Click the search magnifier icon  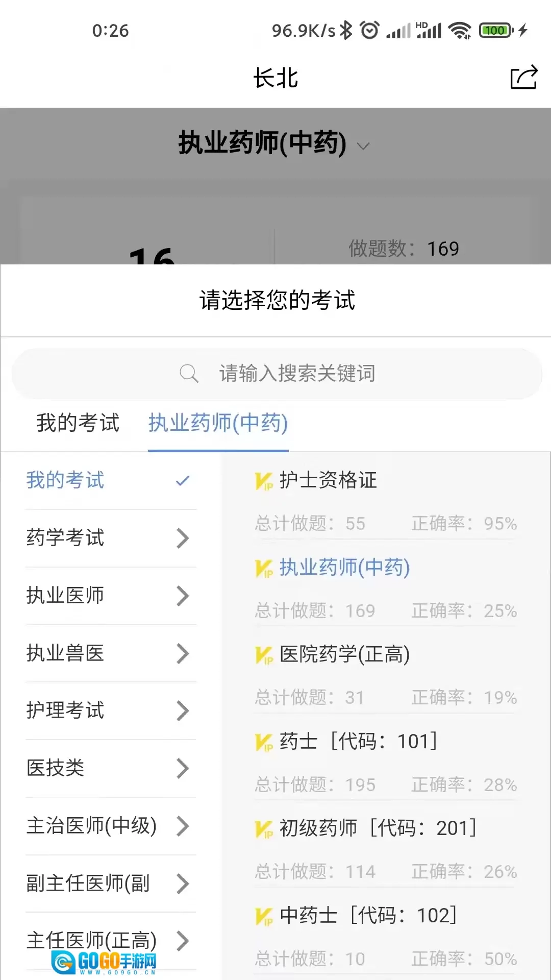pos(188,373)
